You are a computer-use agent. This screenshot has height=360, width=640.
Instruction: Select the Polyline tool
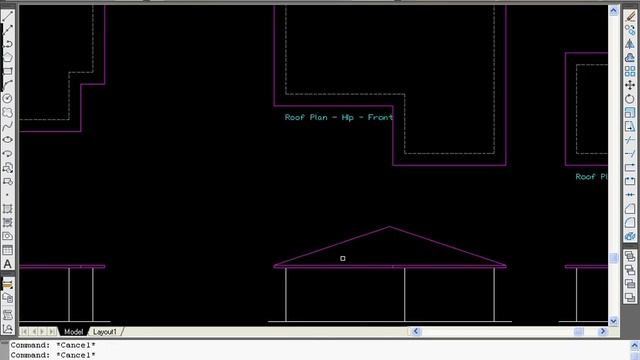point(7,43)
